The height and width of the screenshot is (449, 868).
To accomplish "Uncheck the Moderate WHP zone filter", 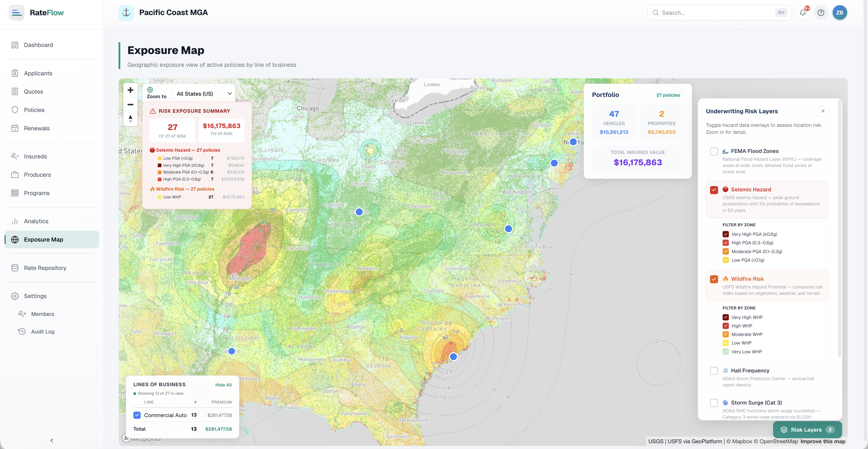I will 725,334.
